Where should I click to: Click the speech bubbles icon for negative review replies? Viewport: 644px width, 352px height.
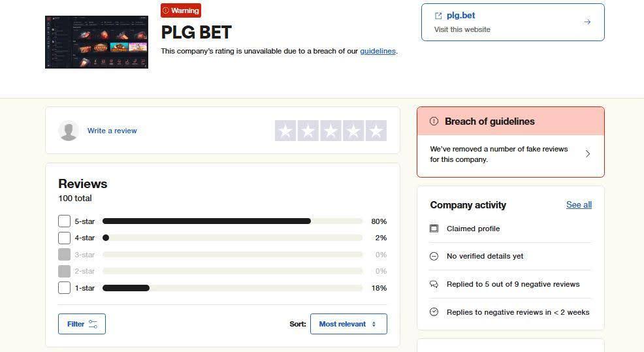coord(434,284)
